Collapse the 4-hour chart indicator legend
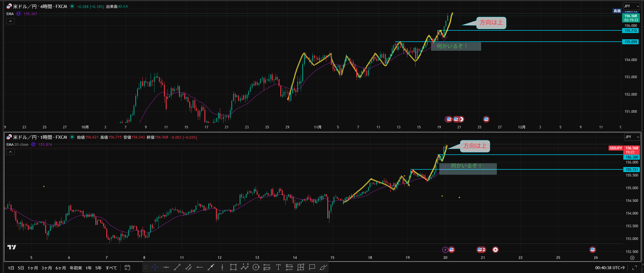Viewport: 644px width, 273px height. point(10,21)
